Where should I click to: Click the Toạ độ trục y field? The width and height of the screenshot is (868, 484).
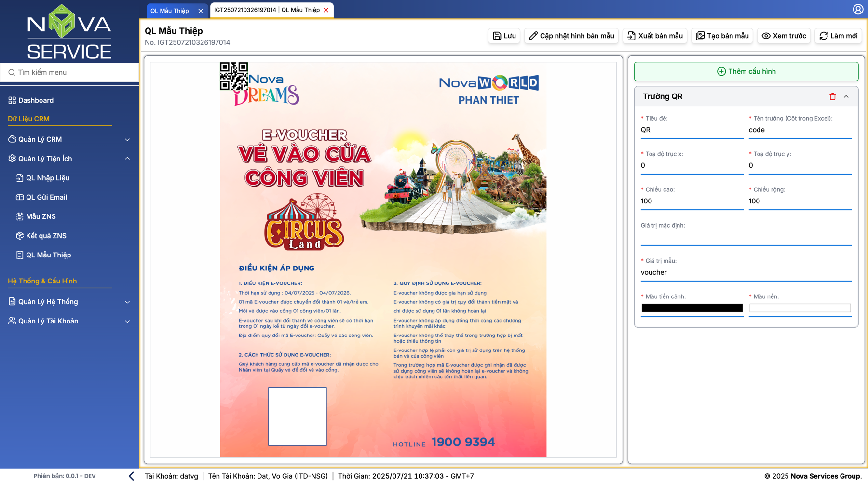[800, 166]
